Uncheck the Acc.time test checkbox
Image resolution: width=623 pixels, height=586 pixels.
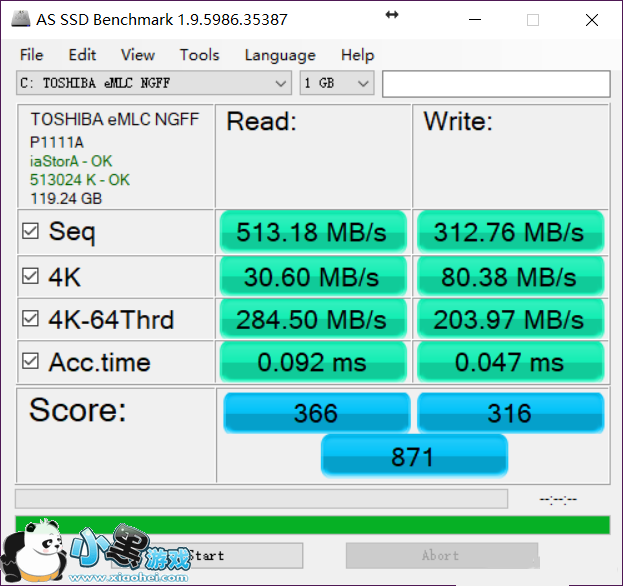pyautogui.click(x=30, y=361)
